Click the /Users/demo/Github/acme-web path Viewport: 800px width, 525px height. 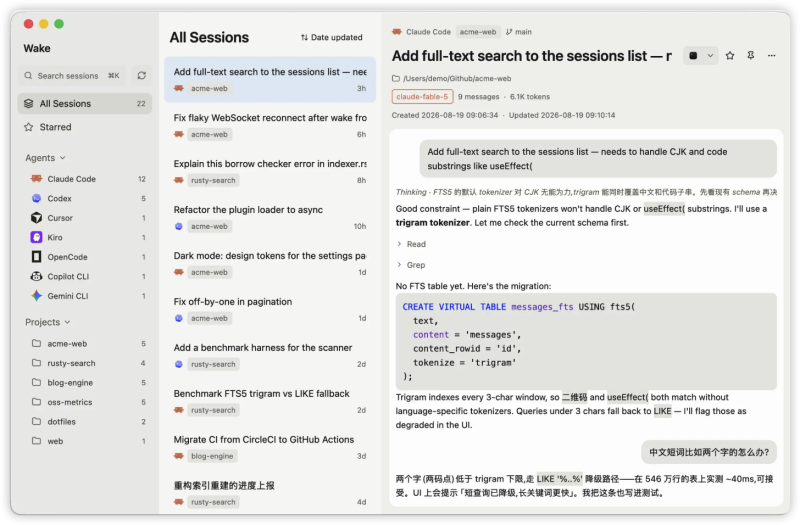point(457,79)
